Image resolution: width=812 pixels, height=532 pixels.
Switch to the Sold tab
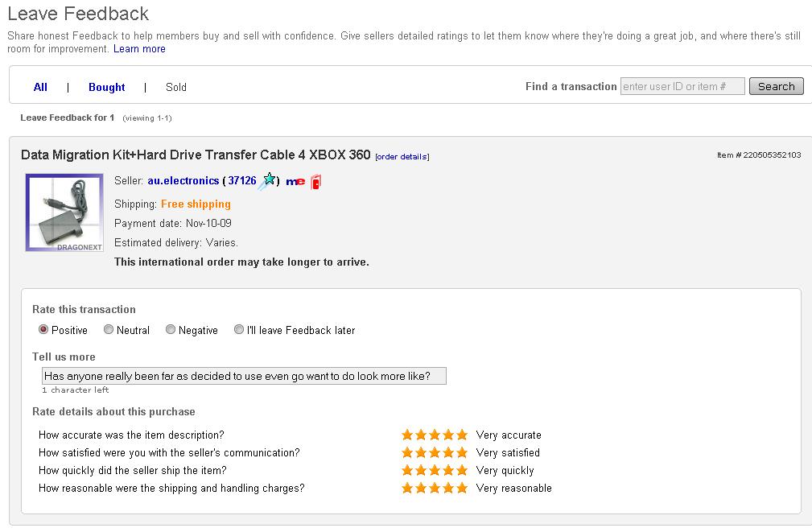tap(176, 87)
